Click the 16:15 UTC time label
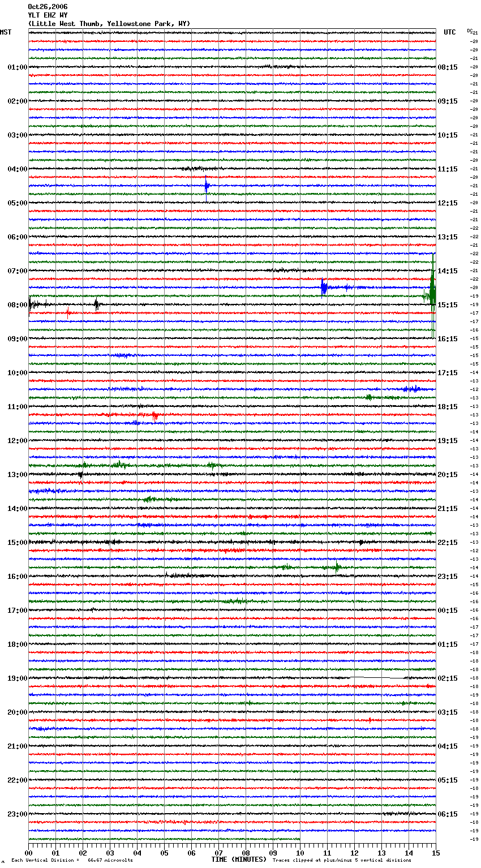This screenshot has height=868, width=481. pos(448,339)
